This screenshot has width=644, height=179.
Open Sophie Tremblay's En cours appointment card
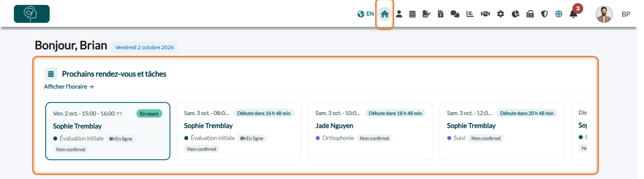coord(108,131)
